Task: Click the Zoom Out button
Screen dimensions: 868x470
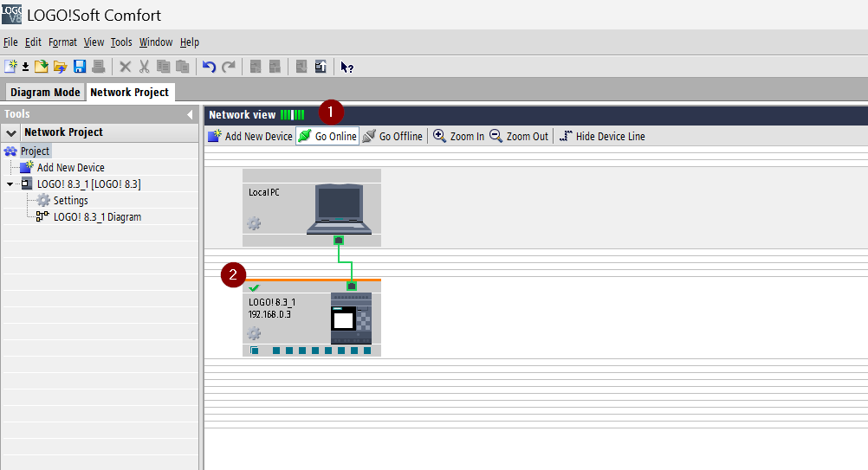Action: (x=519, y=136)
